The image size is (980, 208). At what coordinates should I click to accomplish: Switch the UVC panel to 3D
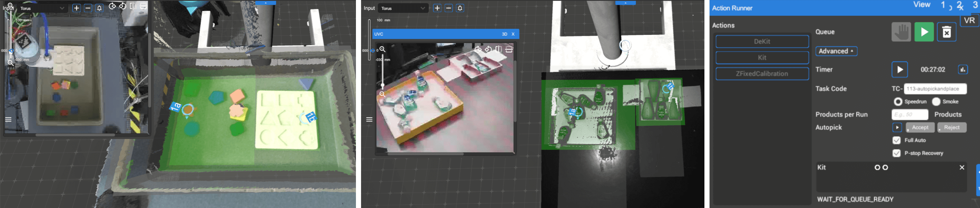point(505,34)
